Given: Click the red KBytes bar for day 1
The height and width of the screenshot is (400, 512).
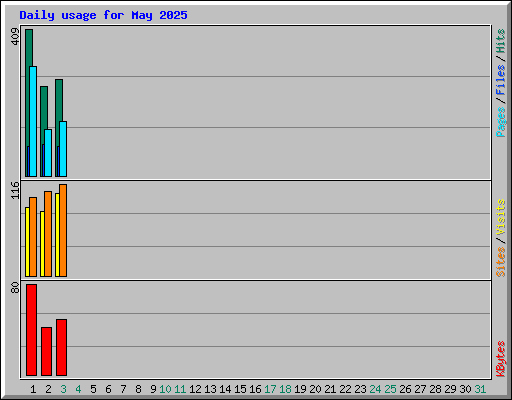Looking at the screenshot, I should point(31,330).
